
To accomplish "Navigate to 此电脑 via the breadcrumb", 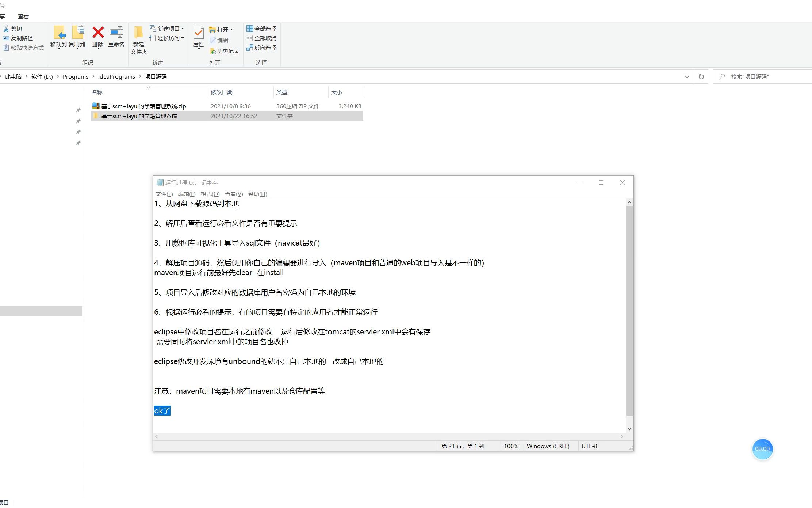I will click(x=13, y=76).
